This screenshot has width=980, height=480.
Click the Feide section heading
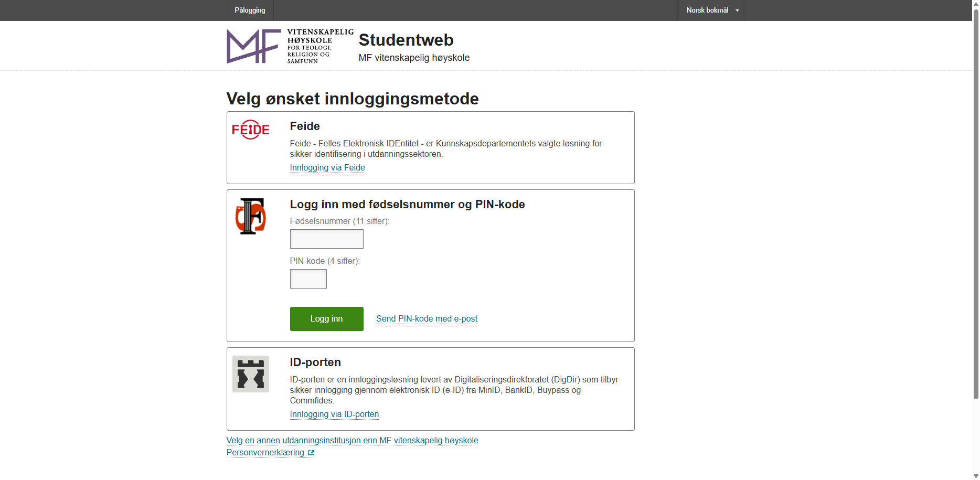click(305, 126)
